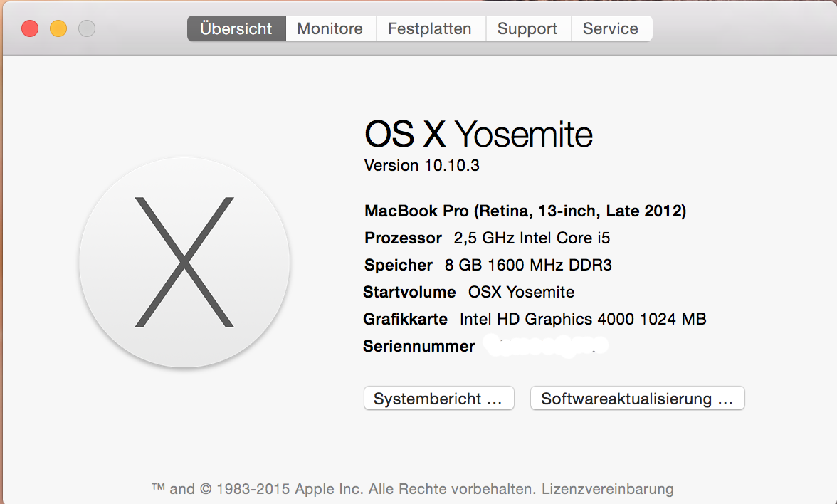This screenshot has width=837, height=504.
Task: Select the Übersicht tab
Action: click(x=236, y=29)
